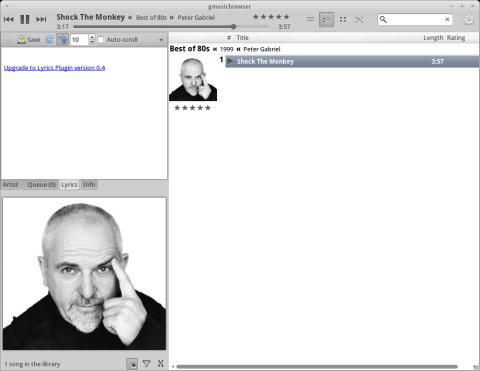Switch to the Artist tab
This screenshot has width=480, height=371.
[x=11, y=185]
